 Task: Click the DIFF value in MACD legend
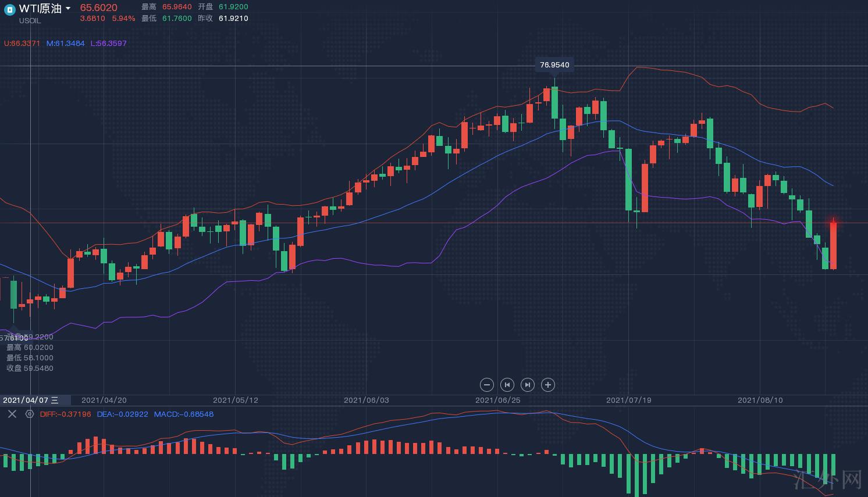[x=65, y=414]
